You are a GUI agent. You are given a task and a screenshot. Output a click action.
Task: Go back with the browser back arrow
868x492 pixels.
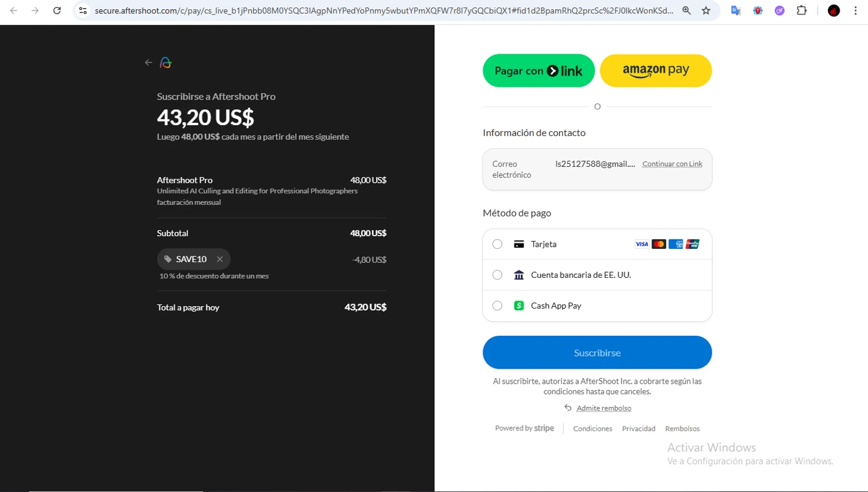(14, 10)
